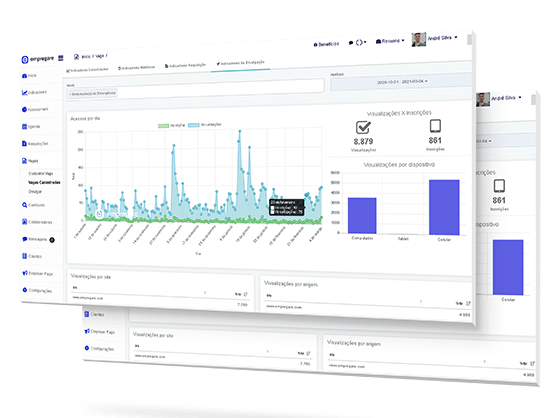560x418 pixels.
Task: Open Requisições via its document icon
Action: pyautogui.click(x=24, y=144)
